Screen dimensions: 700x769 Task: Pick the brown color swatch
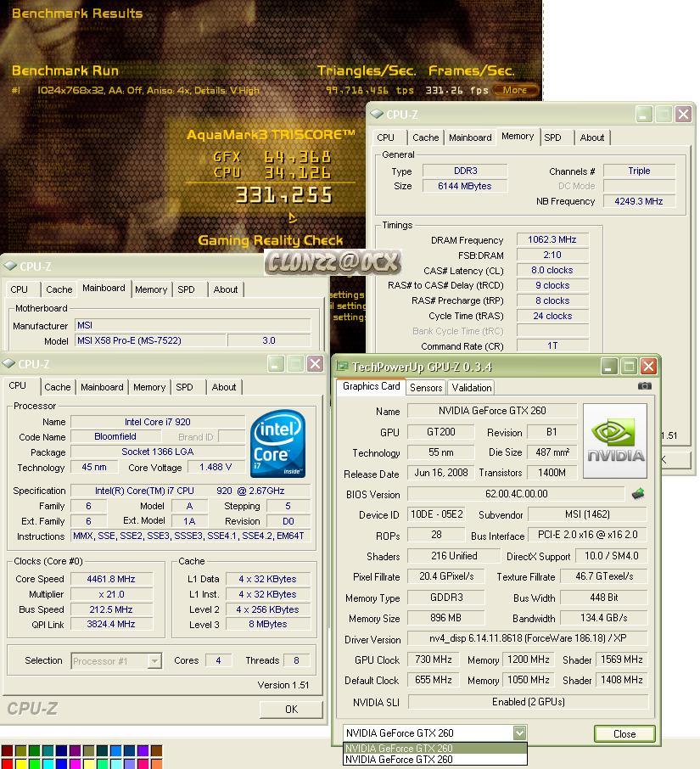(156, 751)
